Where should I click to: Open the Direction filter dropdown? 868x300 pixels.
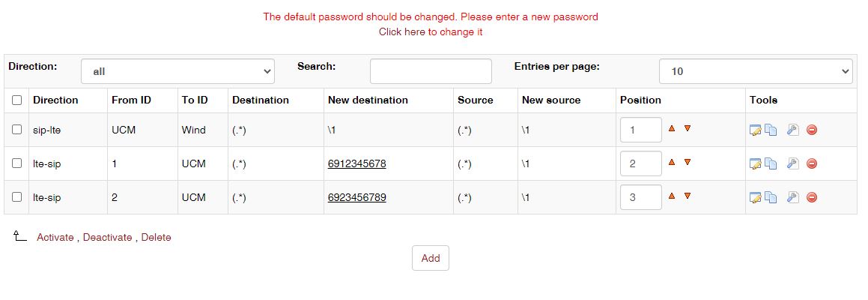click(177, 71)
